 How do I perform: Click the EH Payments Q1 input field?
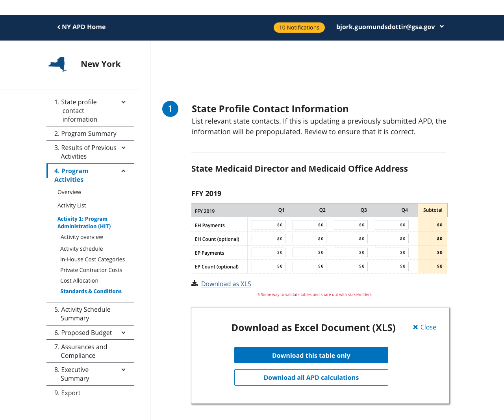pos(268,225)
